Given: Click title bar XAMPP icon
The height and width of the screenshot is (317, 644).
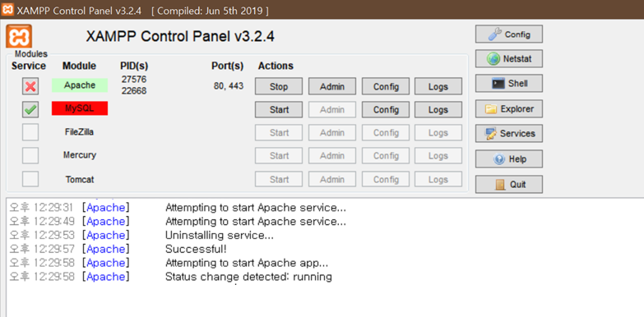Looking at the screenshot, I should pyautogui.click(x=7, y=10).
